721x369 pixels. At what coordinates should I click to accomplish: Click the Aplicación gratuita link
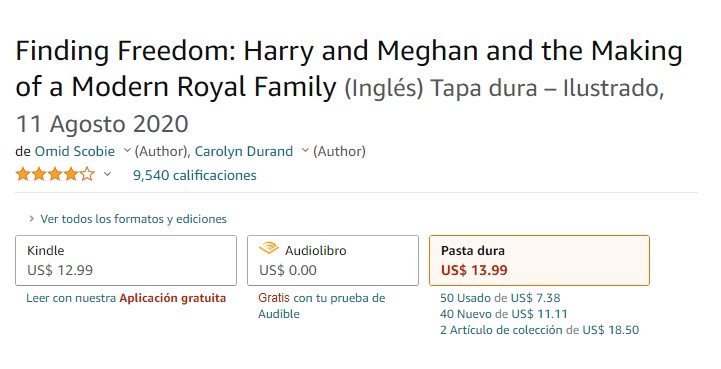[173, 298]
